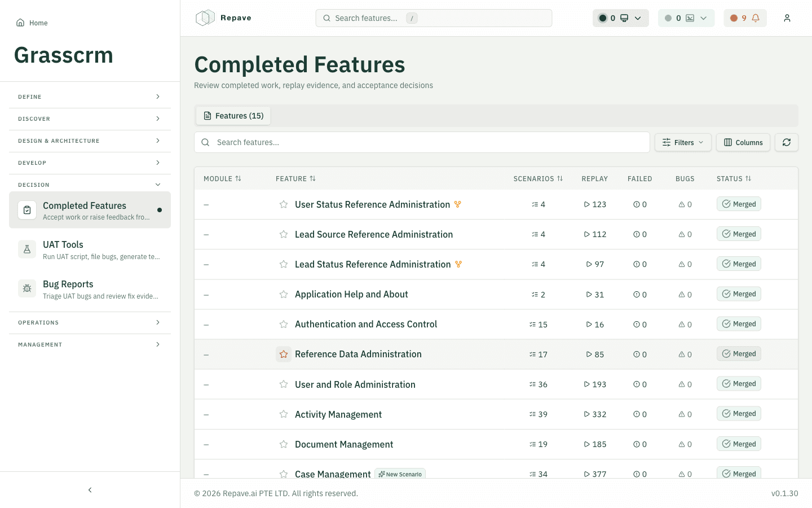Sort the table by Scenarios column

tap(538, 179)
